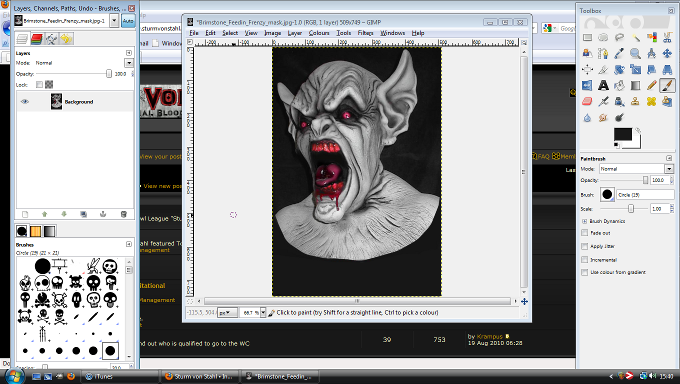Select the Scissors Select tool

pos(667,38)
